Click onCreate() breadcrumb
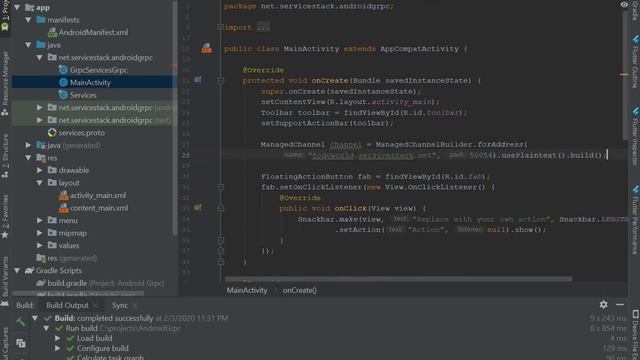Image resolution: width=640 pixels, height=360 pixels. pos(300,290)
